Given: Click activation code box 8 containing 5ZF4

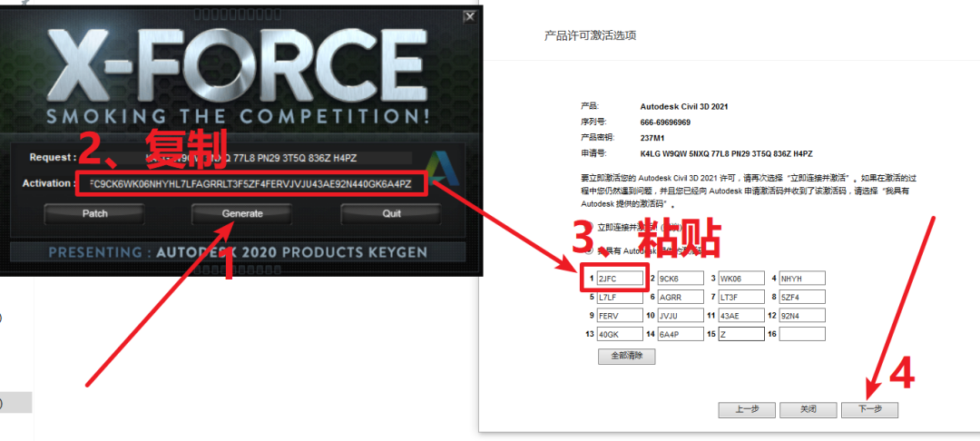Looking at the screenshot, I should (802, 297).
